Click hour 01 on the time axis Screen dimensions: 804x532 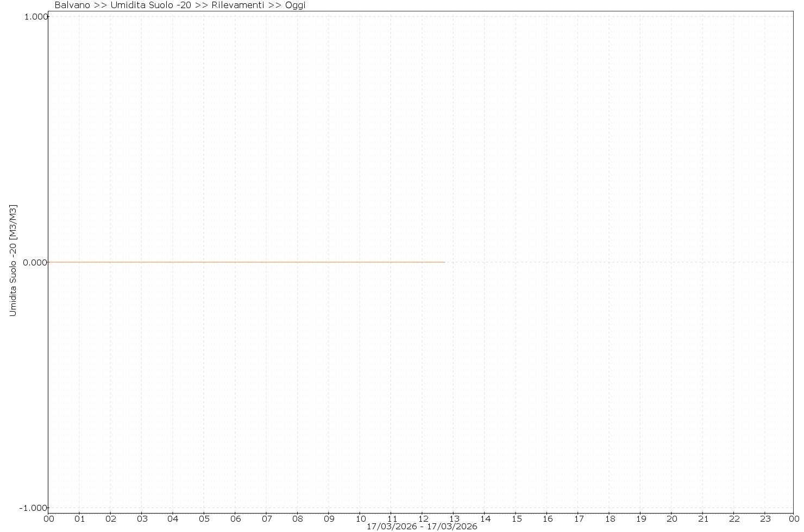[79, 518]
